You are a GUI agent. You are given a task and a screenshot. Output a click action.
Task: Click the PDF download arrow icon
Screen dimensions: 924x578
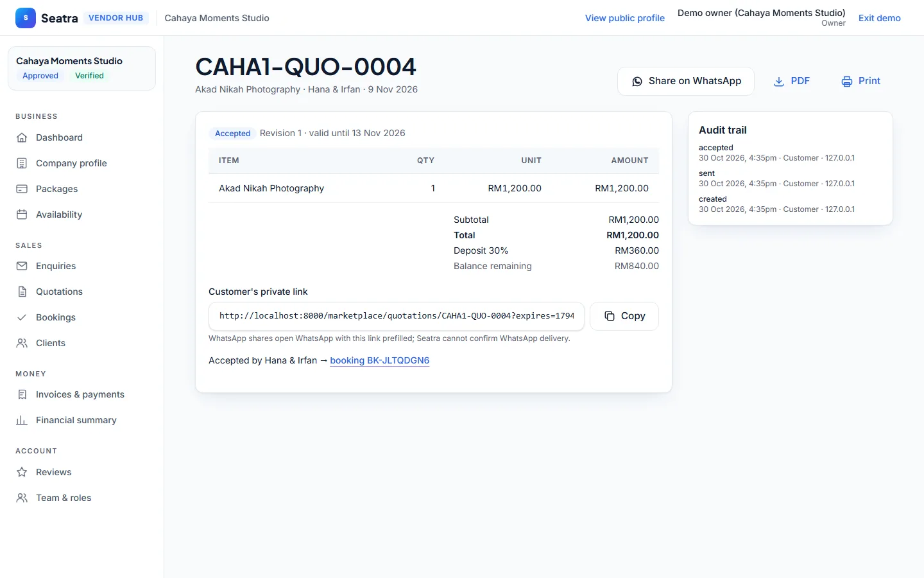779,82
